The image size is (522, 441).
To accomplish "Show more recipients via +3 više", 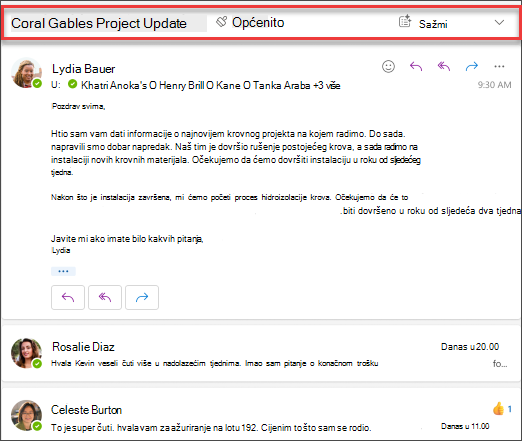I will point(327,85).
